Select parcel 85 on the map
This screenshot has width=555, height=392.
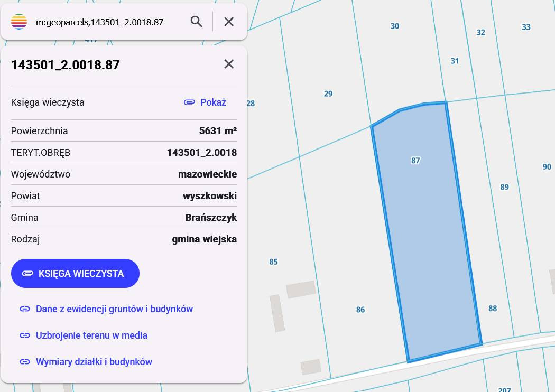[x=273, y=262]
